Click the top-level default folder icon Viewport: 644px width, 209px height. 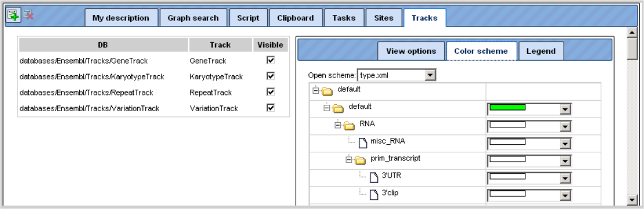tap(327, 91)
